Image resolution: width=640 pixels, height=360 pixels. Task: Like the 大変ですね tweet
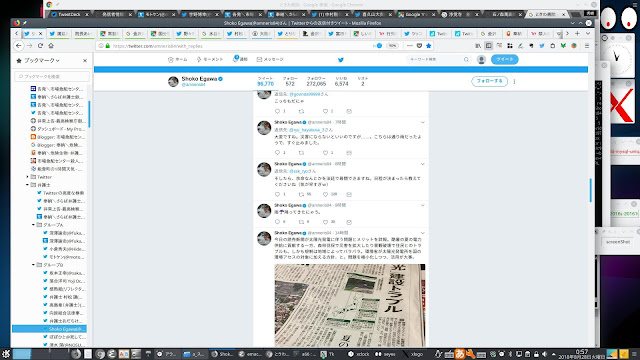pyautogui.click(x=325, y=153)
